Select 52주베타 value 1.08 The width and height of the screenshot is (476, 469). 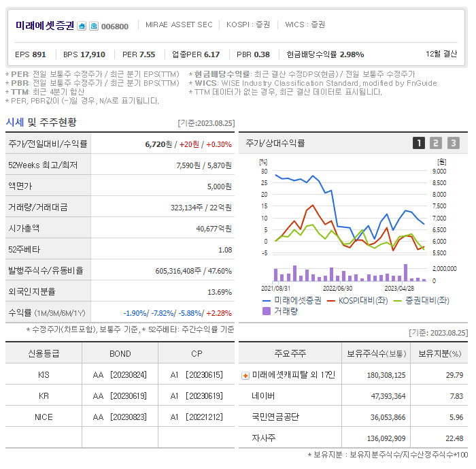[x=225, y=250]
